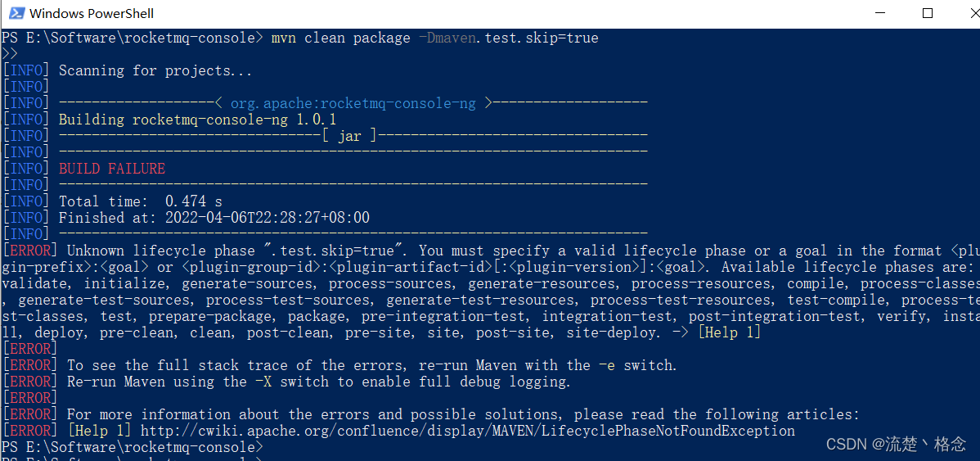The image size is (980, 461).
Task: Click the "Windows PowerShell" title text
Action: tap(92, 13)
